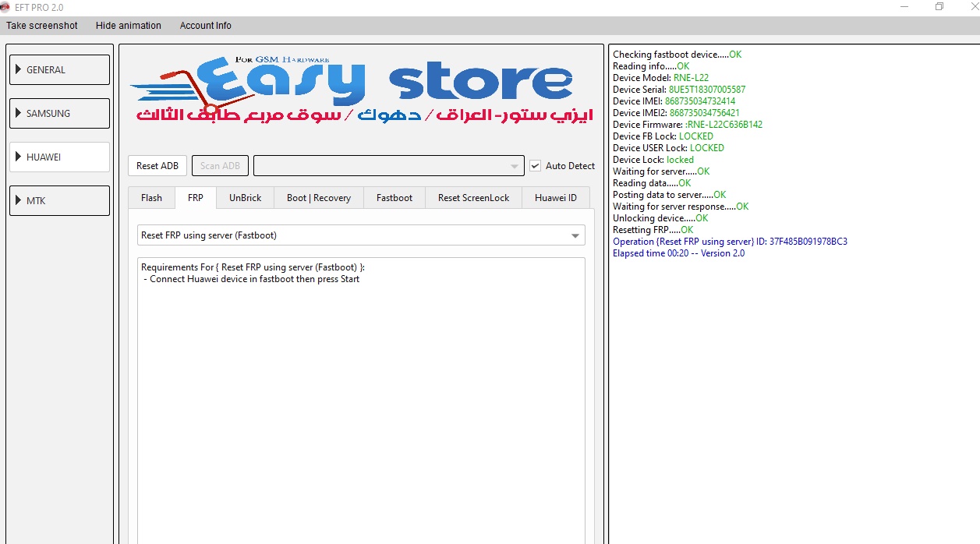The width and height of the screenshot is (980, 544).
Task: Click the Device FB Lock: LOCKED line
Action: click(663, 136)
